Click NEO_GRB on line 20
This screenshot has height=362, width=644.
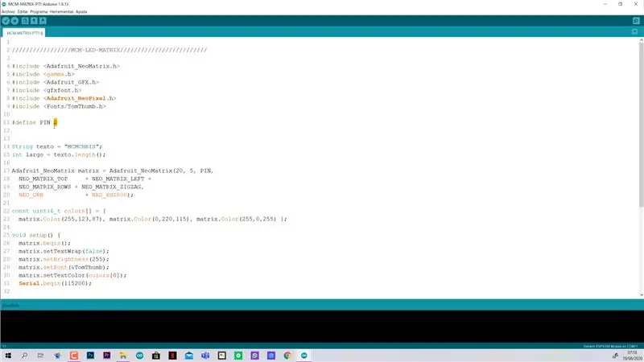tap(31, 195)
